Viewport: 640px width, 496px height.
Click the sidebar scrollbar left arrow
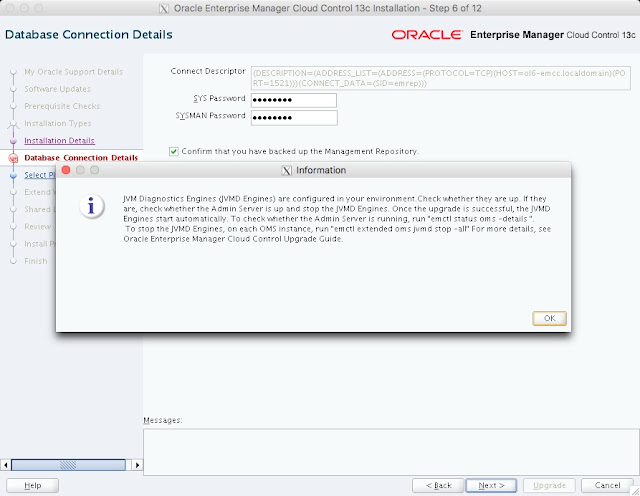(x=6, y=465)
